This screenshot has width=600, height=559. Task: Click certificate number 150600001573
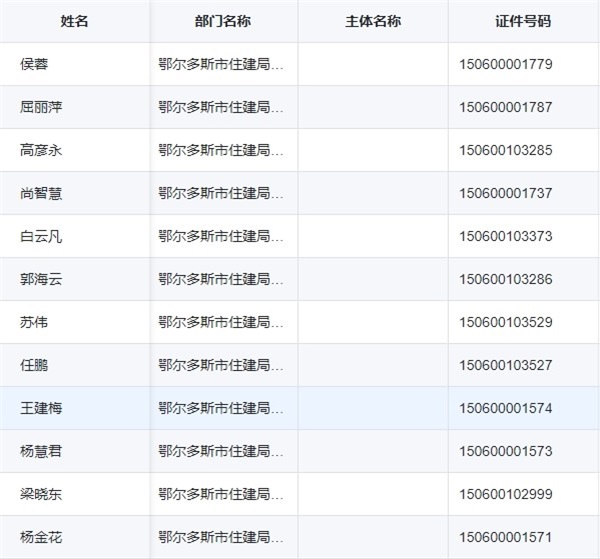(x=505, y=451)
